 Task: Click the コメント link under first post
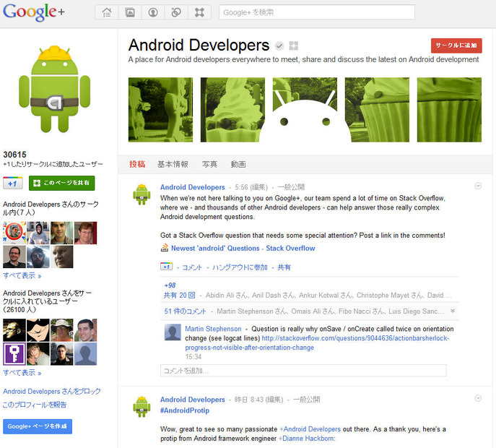[192, 267]
